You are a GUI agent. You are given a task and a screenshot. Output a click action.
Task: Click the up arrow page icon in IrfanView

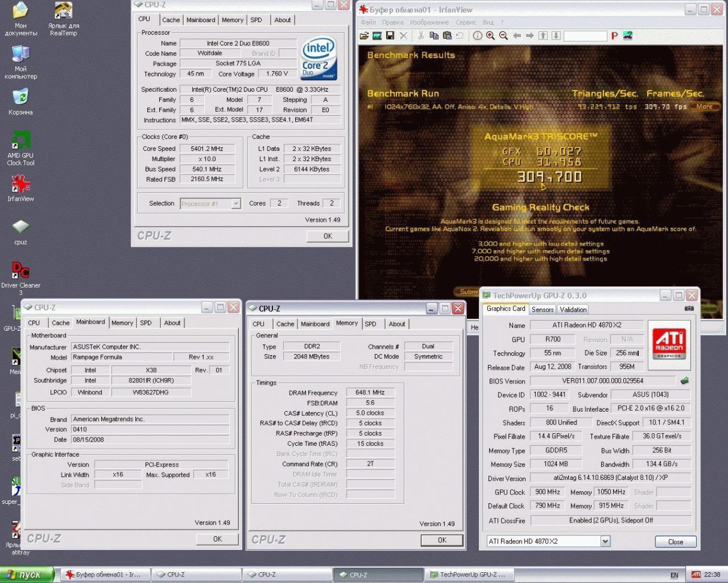(x=543, y=36)
